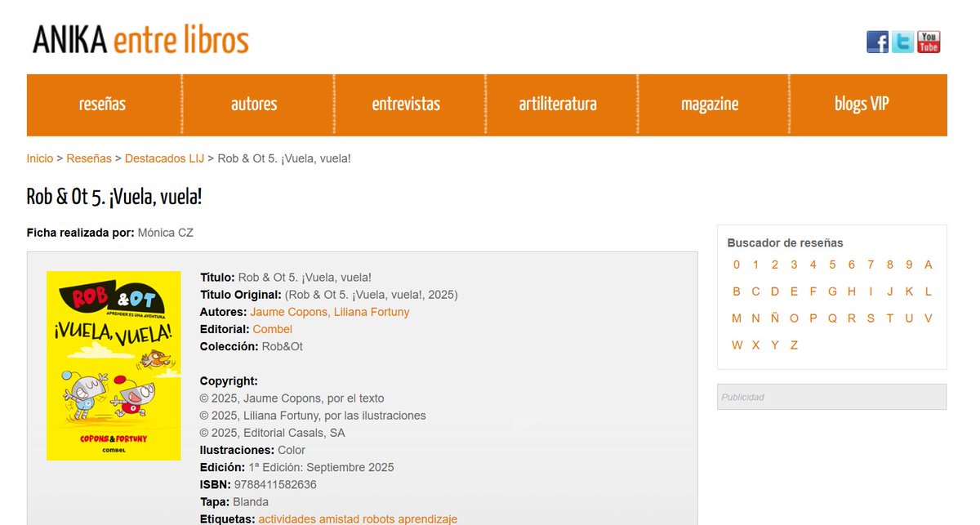Image resolution: width=980 pixels, height=525 pixels.
Task: Open the reseñas menu
Action: tap(103, 105)
